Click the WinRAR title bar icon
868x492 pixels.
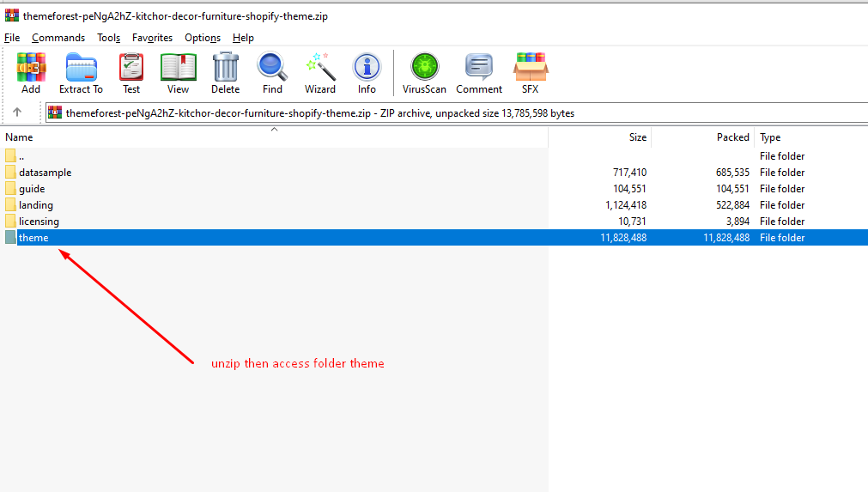tap(12, 15)
